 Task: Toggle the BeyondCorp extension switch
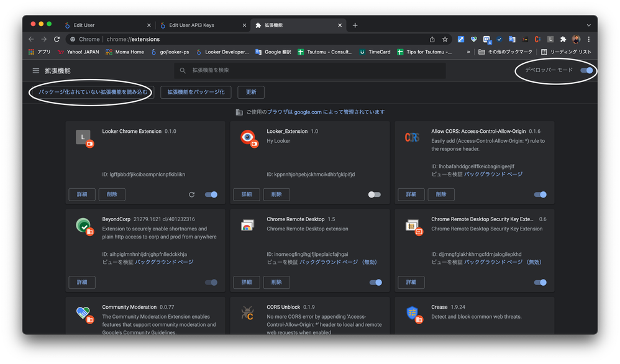(211, 282)
